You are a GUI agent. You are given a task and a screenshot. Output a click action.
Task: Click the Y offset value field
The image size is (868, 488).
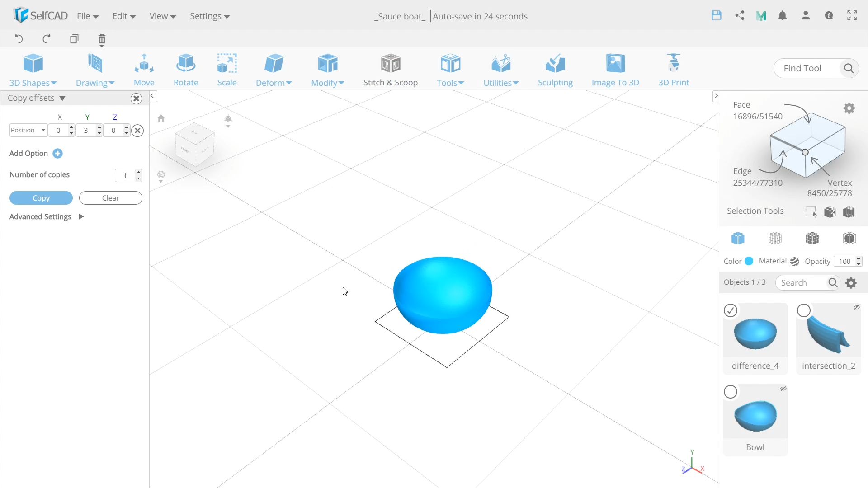(x=86, y=130)
